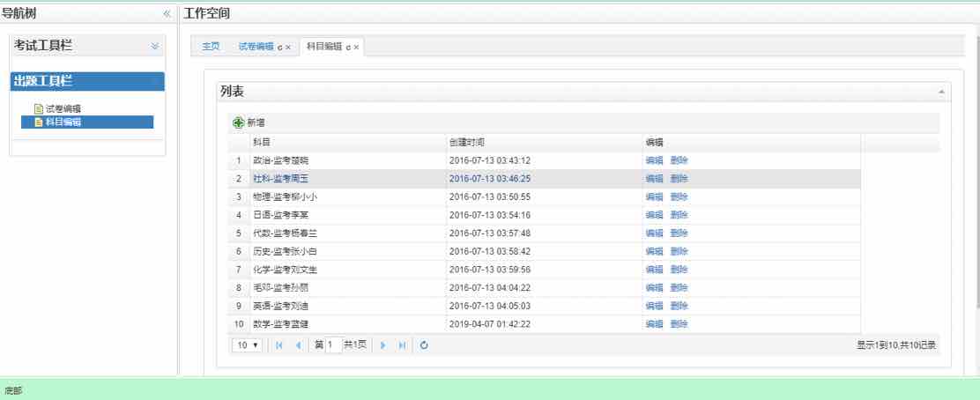980x400 pixels.
Task: Delete the 化学 subject row
Action: (x=679, y=270)
